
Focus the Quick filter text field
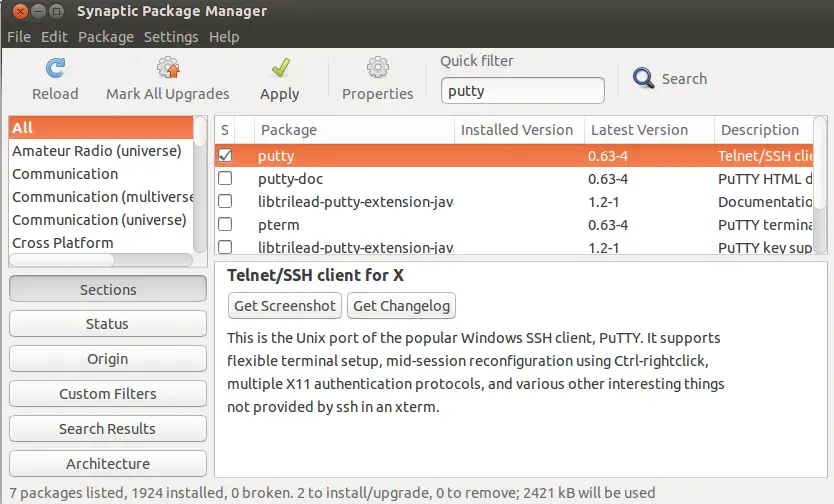tap(522, 91)
